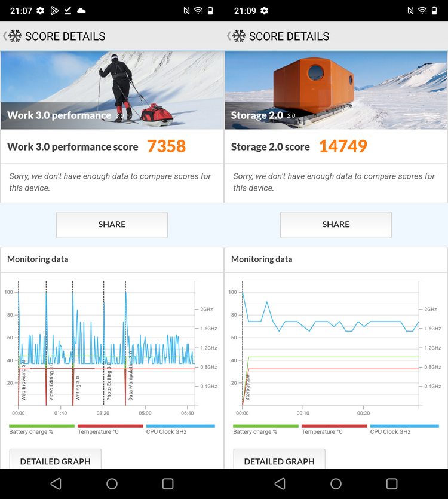Viewport: 448px width, 499px height.
Task: Tap the Work 3.0 performance score label
Action: 73,147
